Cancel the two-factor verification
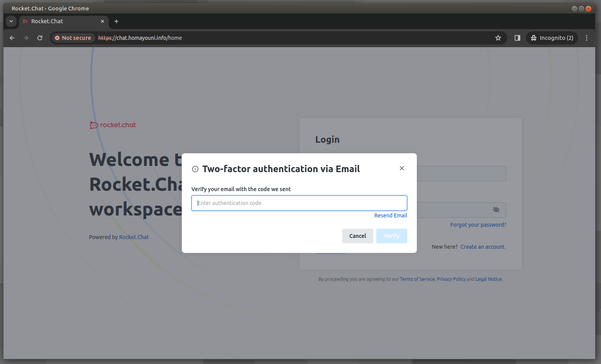 click(x=358, y=236)
